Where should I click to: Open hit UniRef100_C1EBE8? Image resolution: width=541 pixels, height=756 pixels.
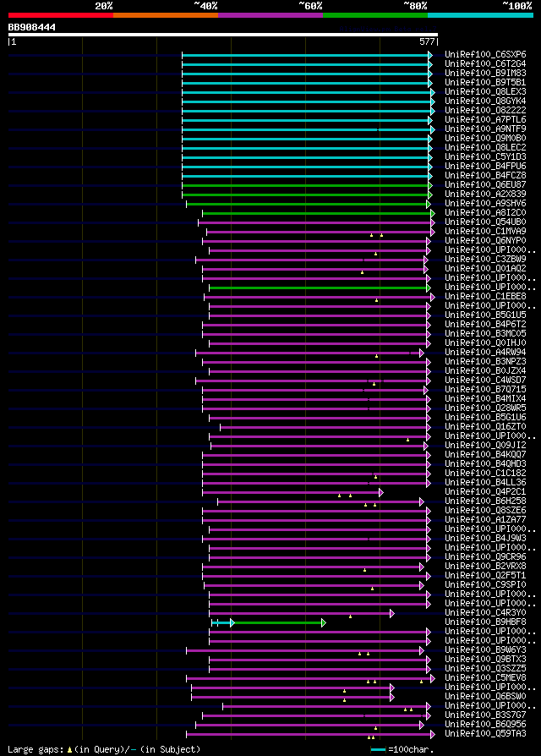coord(485,297)
